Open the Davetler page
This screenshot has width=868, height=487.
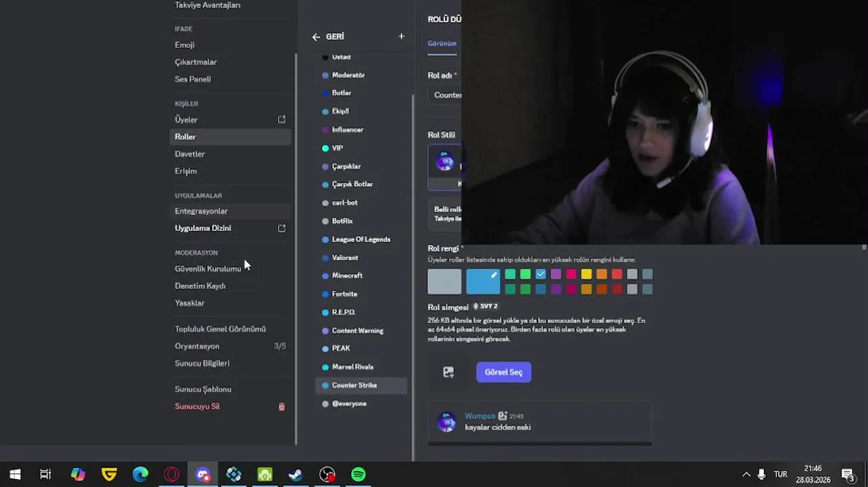coord(189,154)
